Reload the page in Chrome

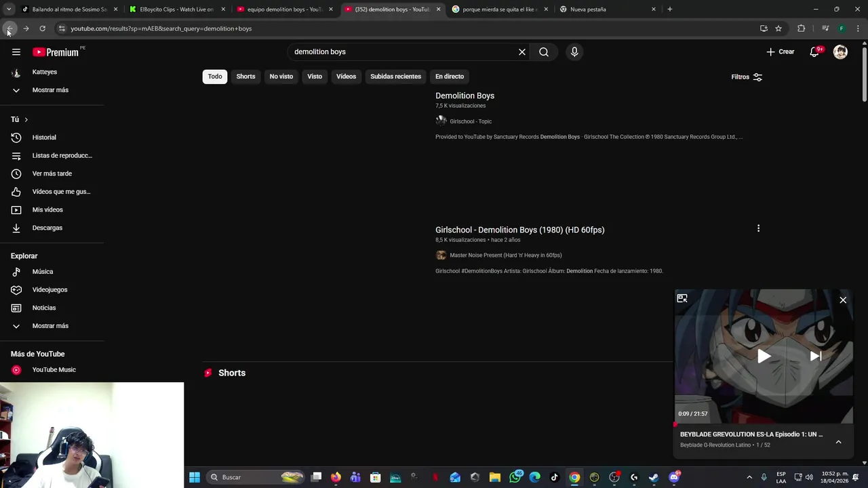tap(42, 28)
